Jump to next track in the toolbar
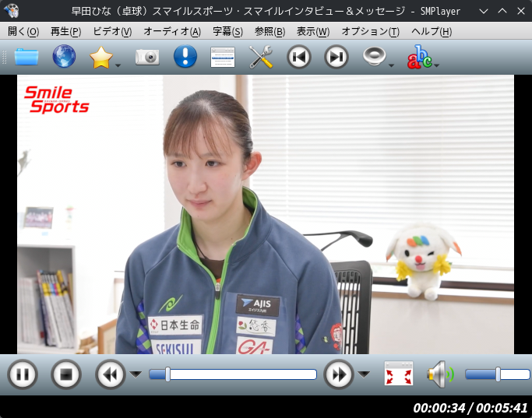This screenshot has width=532, height=418. click(x=336, y=57)
